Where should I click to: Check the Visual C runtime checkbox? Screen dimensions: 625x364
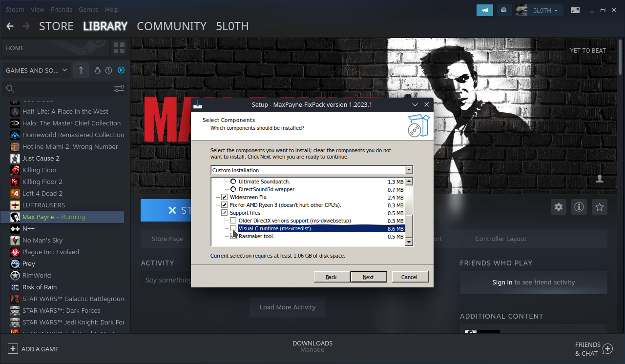pyautogui.click(x=233, y=228)
